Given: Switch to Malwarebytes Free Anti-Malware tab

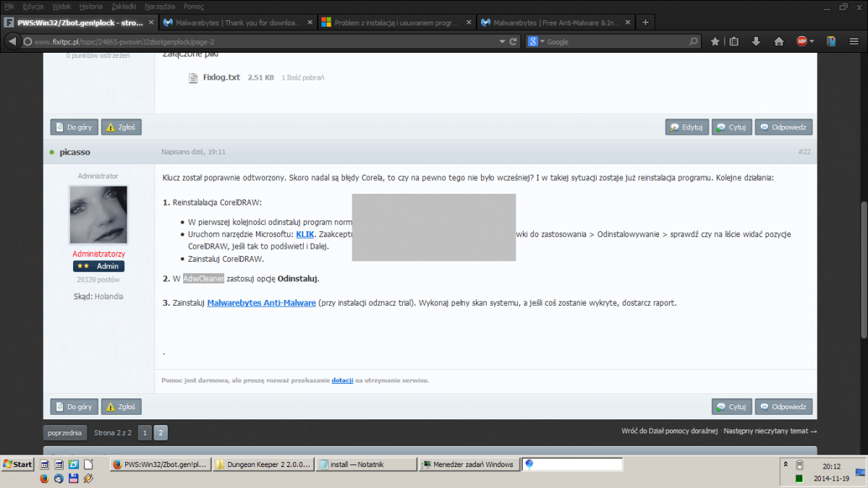Looking at the screenshot, I should (x=555, y=22).
